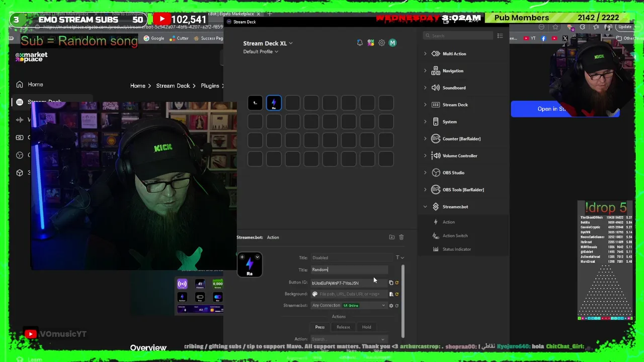
Task: Click the palette icon in the Background field
Action: pos(315,294)
